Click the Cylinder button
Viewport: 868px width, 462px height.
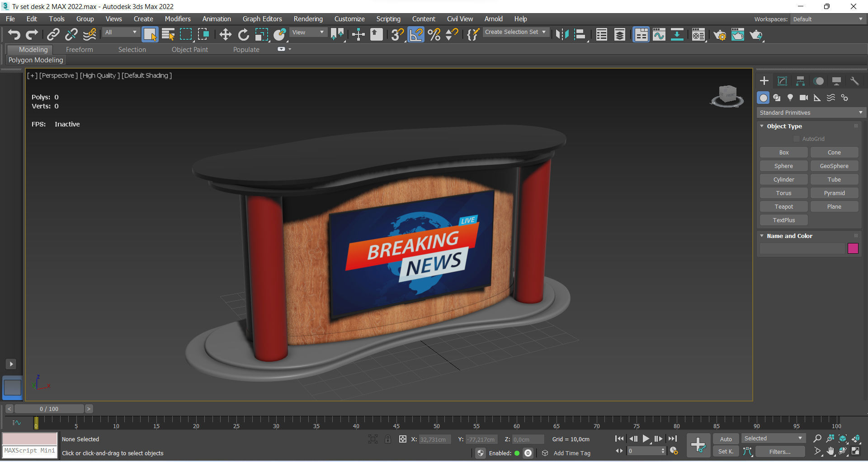784,180
